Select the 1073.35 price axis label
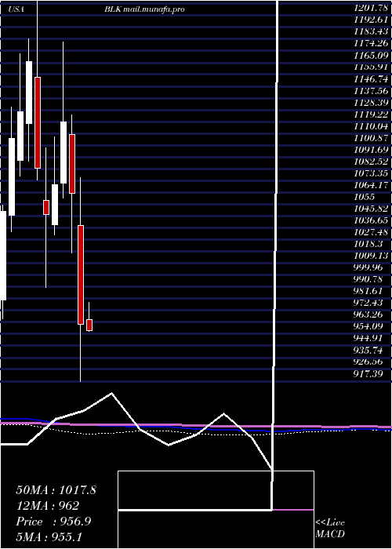 (372, 173)
